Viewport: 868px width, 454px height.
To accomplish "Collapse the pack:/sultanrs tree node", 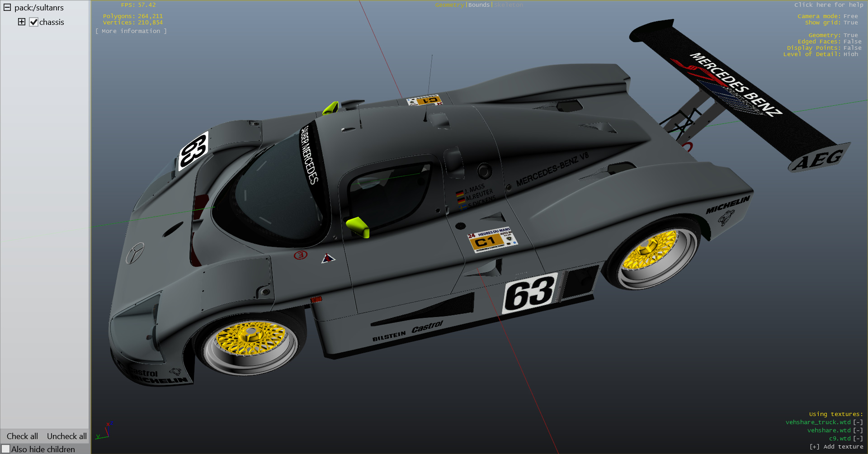I will click(x=7, y=8).
